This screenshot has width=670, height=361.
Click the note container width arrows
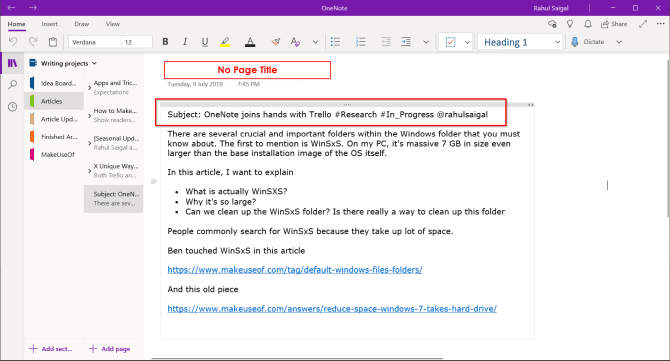(x=530, y=105)
